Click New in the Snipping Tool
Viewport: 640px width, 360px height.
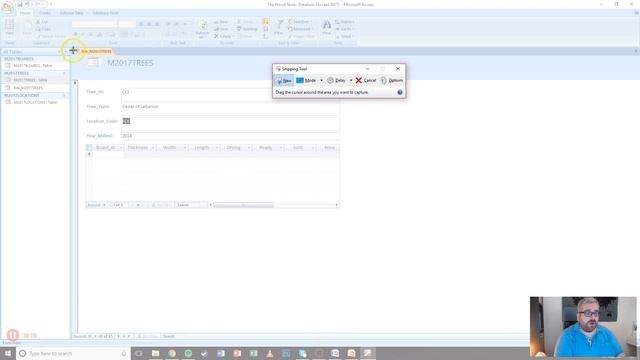pos(283,80)
